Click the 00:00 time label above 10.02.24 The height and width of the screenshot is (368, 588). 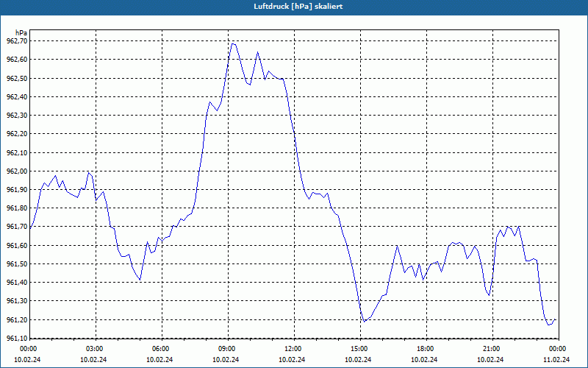(27, 349)
